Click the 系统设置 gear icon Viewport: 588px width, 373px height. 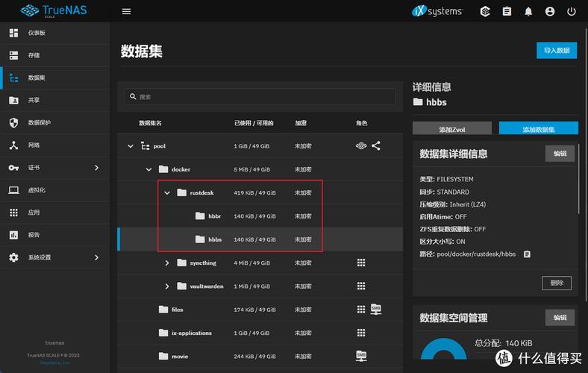[x=13, y=257]
